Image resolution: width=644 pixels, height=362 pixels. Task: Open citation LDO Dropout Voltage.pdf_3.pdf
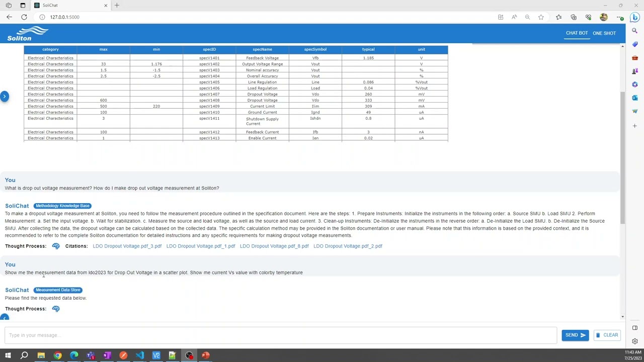[x=127, y=246]
